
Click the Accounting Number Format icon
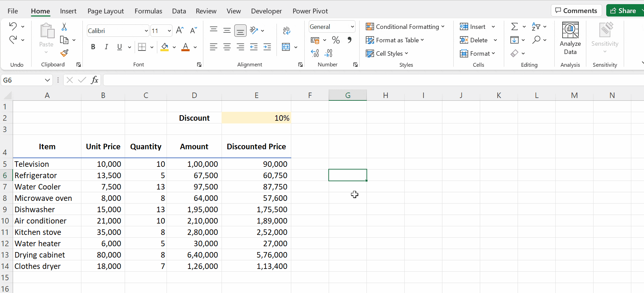tap(315, 40)
